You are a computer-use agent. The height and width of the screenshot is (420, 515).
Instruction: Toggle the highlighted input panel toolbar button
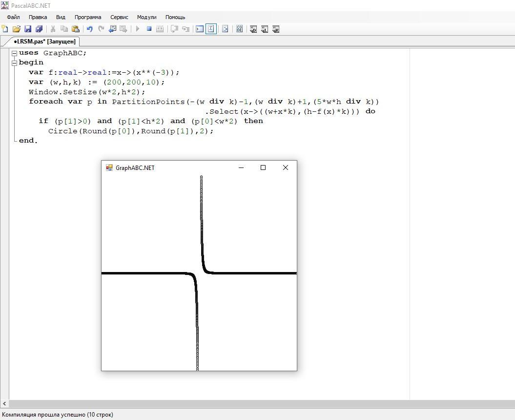pyautogui.click(x=211, y=29)
